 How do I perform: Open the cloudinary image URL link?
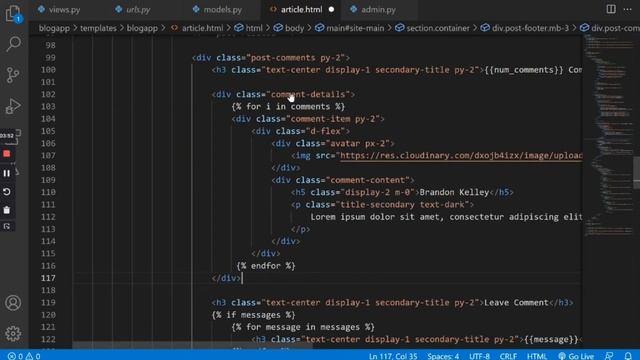pyautogui.click(x=461, y=156)
